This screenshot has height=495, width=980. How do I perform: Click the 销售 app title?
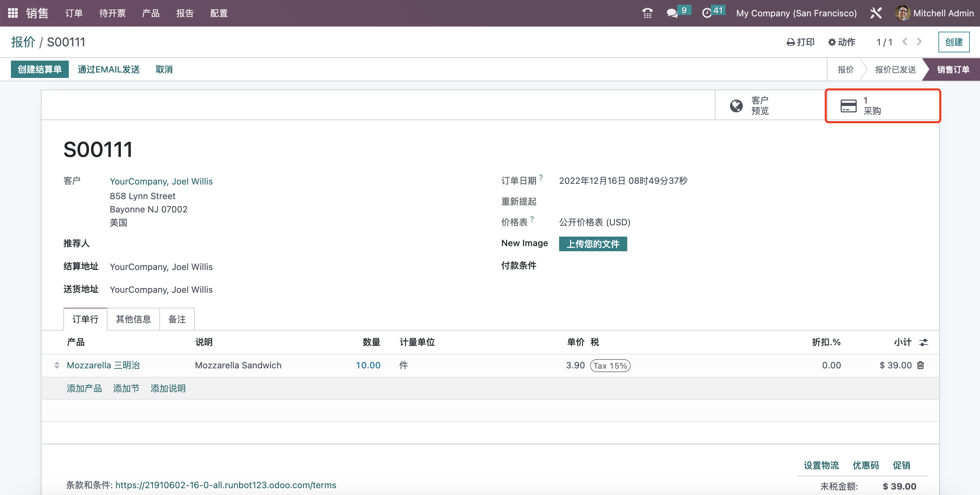[x=37, y=13]
